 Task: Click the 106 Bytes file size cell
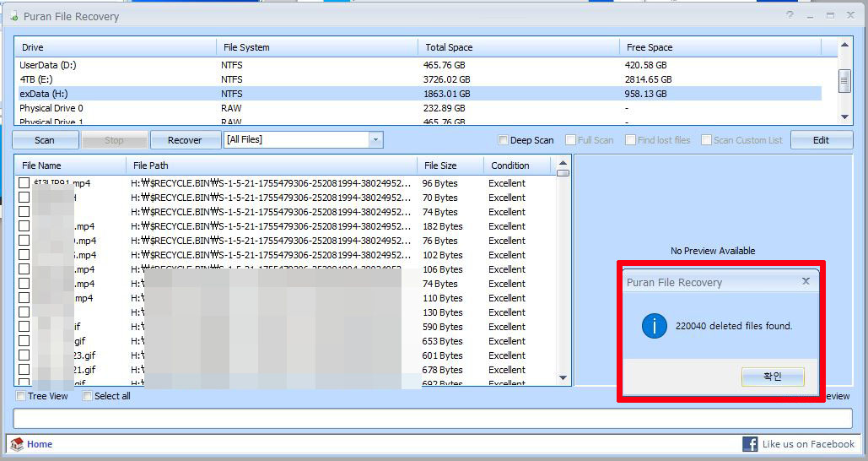click(442, 268)
